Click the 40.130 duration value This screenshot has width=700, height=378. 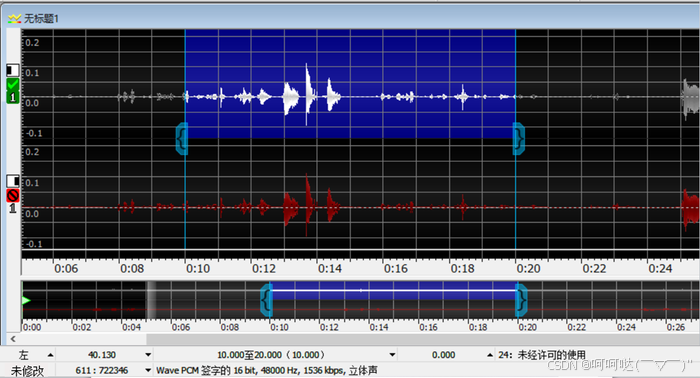pos(102,355)
